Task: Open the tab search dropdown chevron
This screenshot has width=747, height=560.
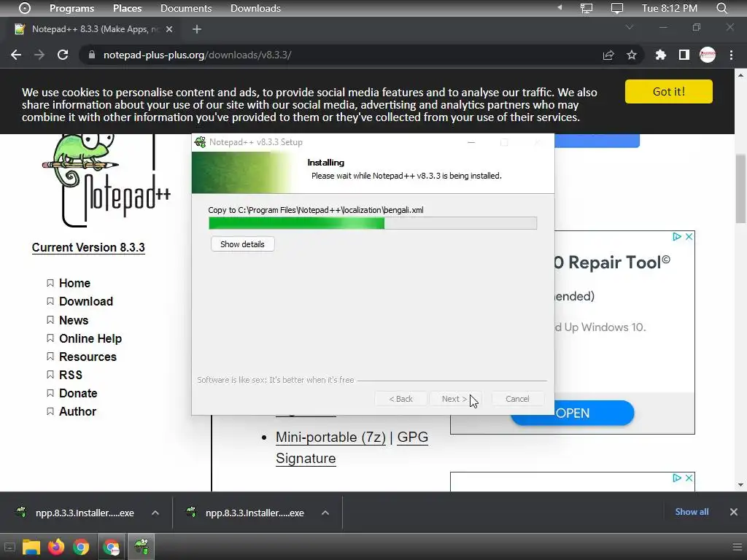Action: (x=630, y=27)
